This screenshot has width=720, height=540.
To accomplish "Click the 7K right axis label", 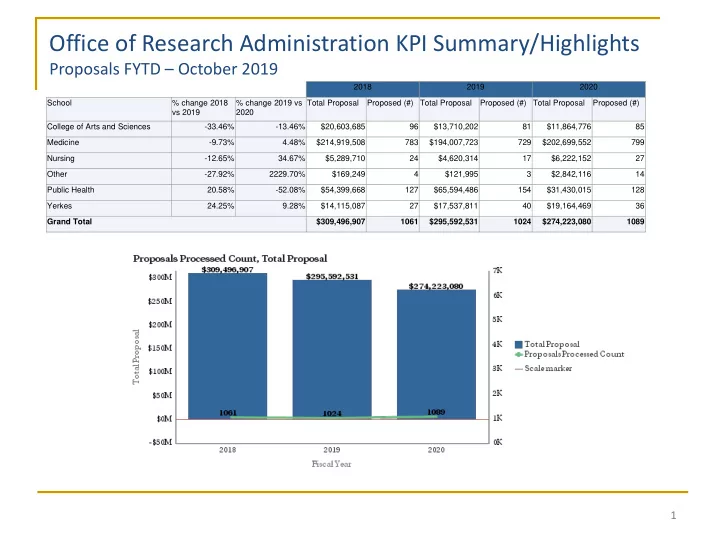I will tap(498, 270).
